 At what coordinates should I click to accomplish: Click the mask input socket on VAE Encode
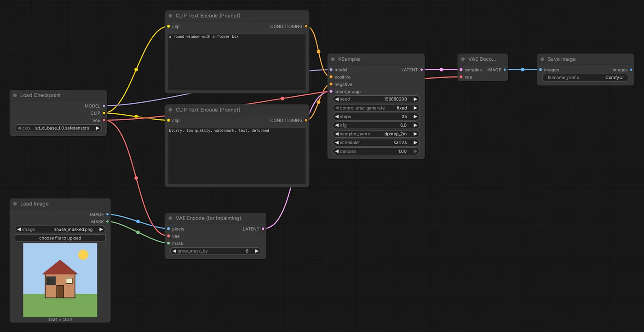click(x=168, y=243)
